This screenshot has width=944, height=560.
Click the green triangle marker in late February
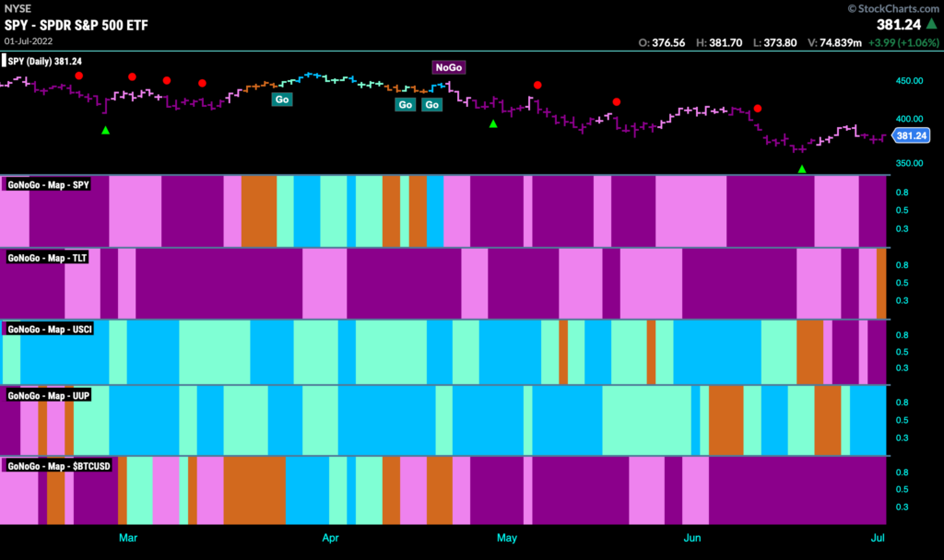[105, 130]
